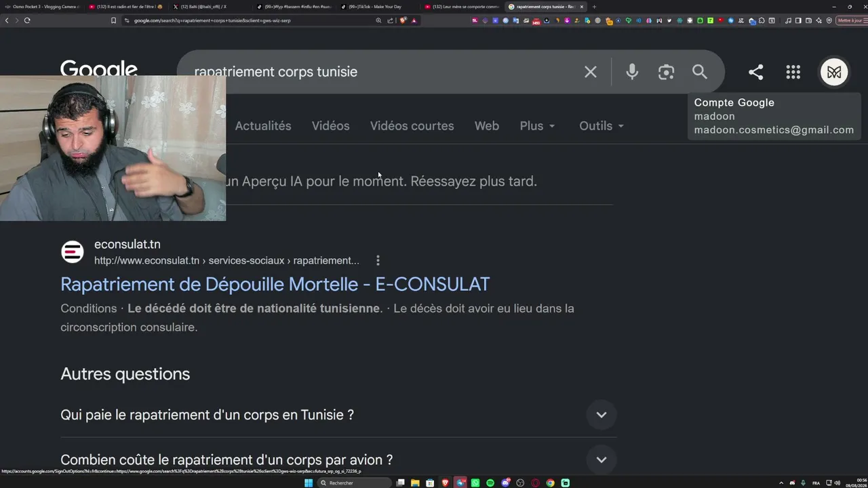This screenshot has width=868, height=488.
Task: Open File Explorer from the taskbar
Action: [x=415, y=483]
